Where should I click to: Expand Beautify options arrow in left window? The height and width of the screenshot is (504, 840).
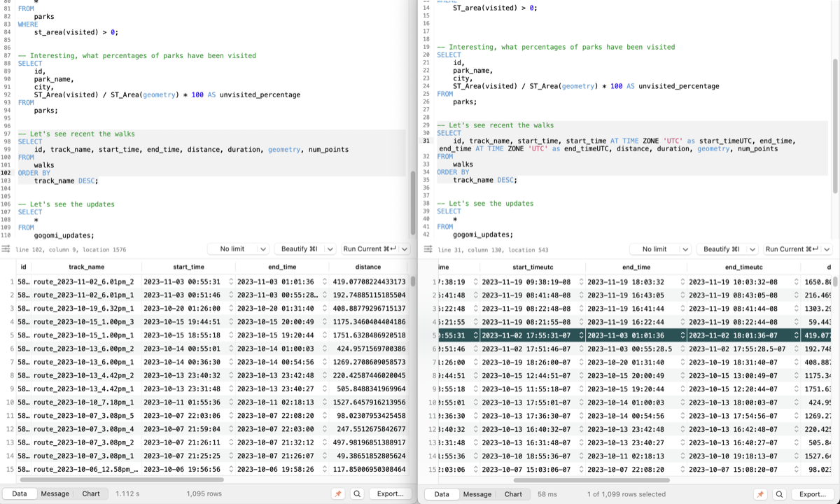tap(330, 249)
